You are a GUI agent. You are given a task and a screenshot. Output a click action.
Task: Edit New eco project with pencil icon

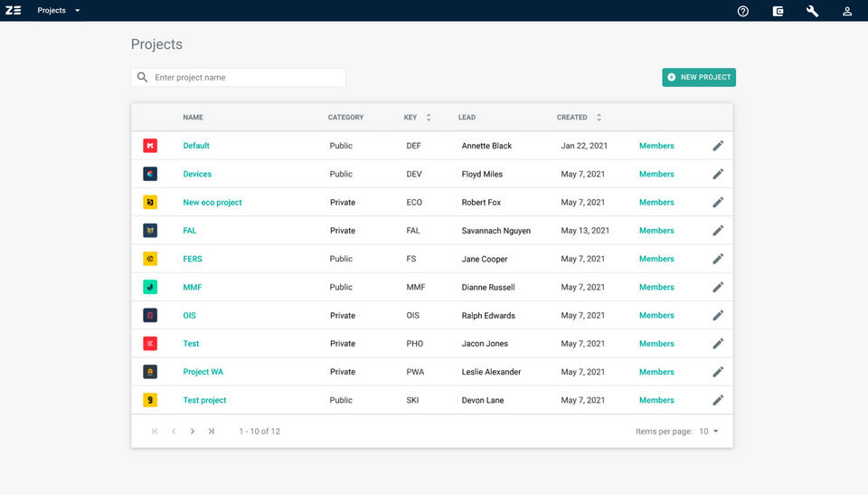tap(718, 203)
